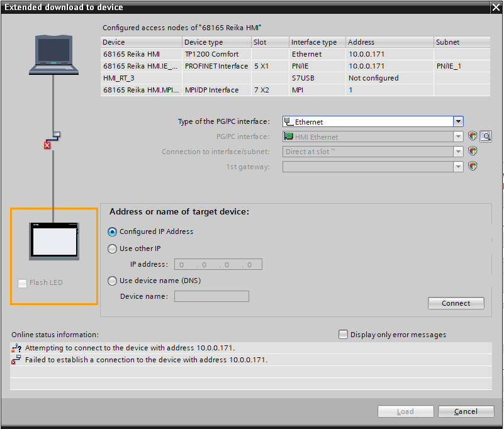Viewport: 504px width, 429px height.
Task: Enable Display only error messages checkbox
Action: 343,335
